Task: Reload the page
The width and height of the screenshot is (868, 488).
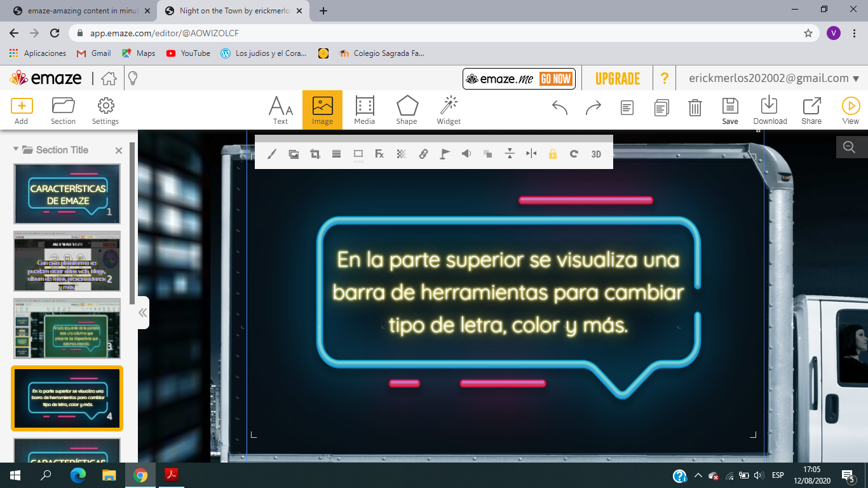Action: click(x=55, y=33)
